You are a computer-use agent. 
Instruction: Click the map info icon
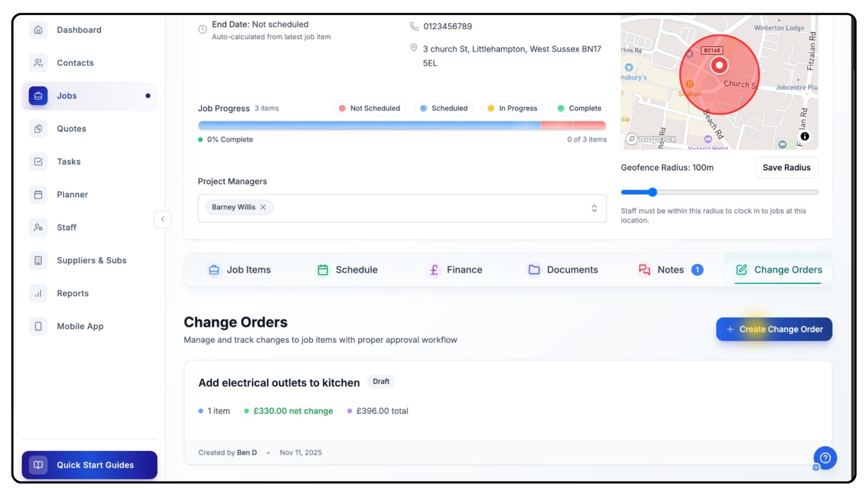pos(805,136)
